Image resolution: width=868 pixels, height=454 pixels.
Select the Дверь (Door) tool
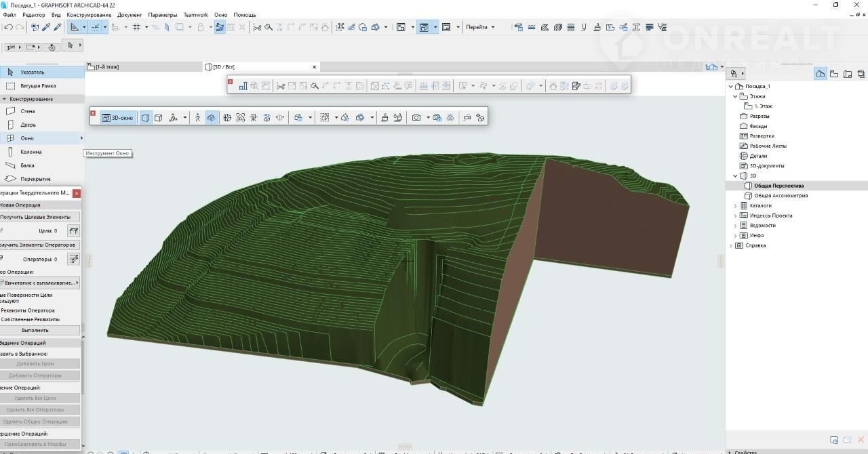click(27, 125)
